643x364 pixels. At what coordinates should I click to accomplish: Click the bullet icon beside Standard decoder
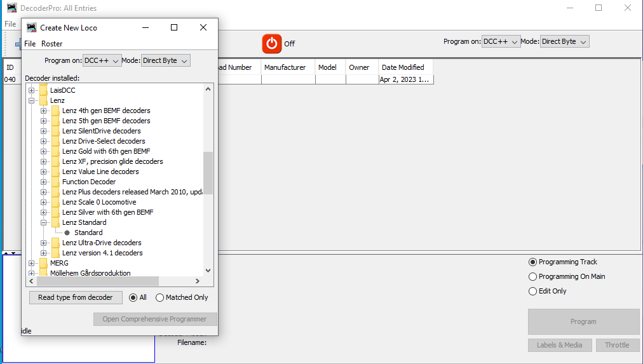(x=67, y=233)
